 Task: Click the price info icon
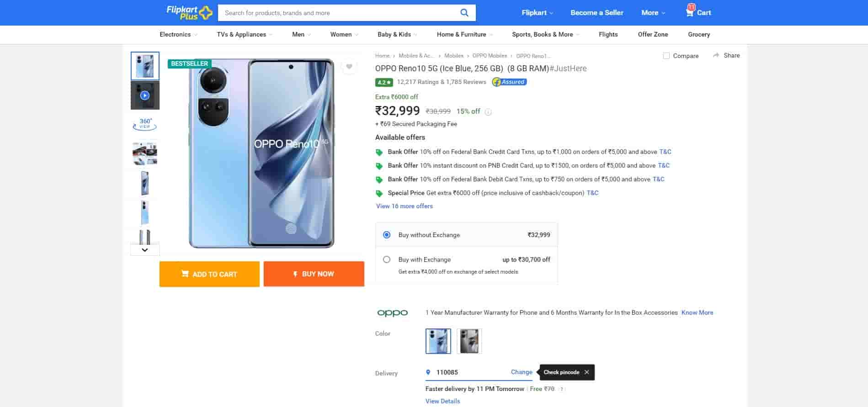[x=488, y=112]
